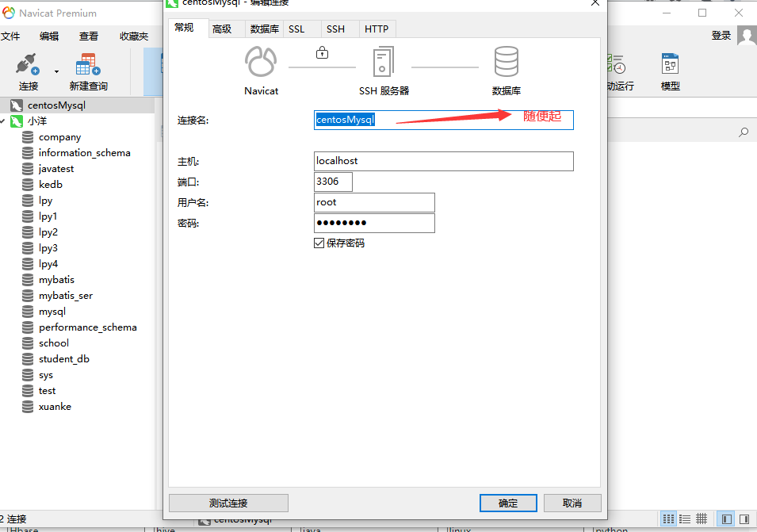Toggle the left navigation pane icon
This screenshot has height=532, width=757.
click(x=727, y=519)
